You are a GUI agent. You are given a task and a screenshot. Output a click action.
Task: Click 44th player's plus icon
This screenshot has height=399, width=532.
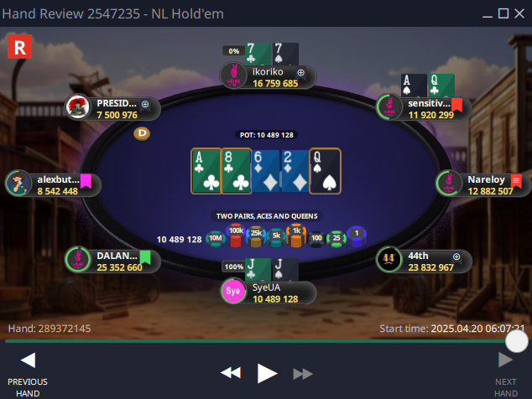click(x=456, y=256)
